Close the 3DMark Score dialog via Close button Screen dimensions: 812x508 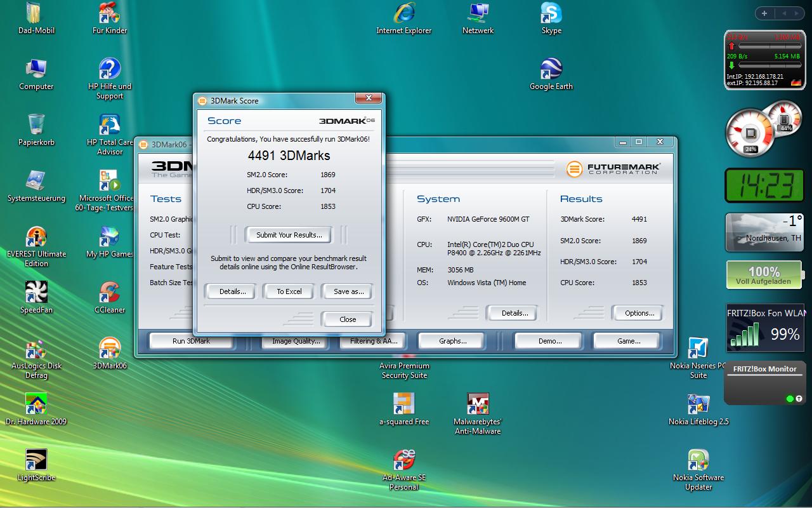pyautogui.click(x=348, y=319)
